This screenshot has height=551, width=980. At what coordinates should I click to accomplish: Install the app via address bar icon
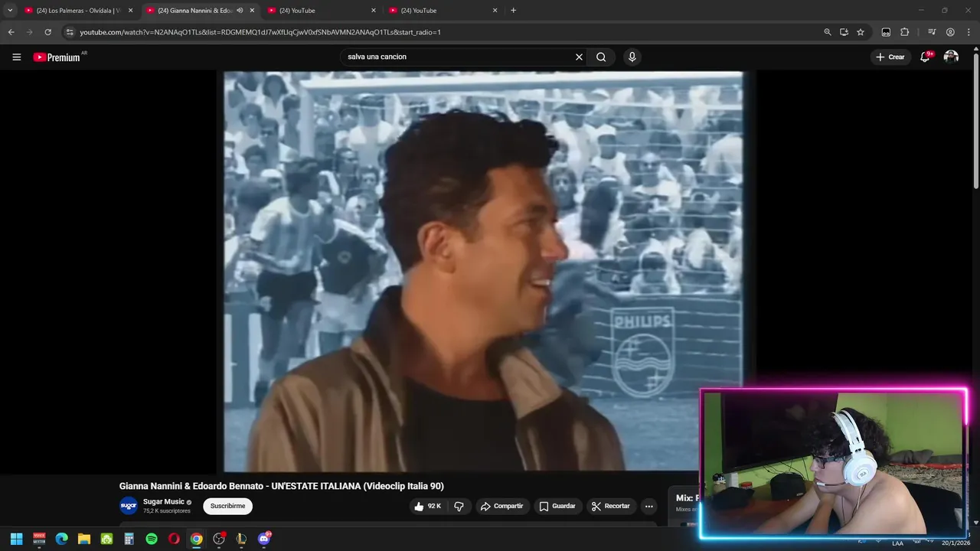[844, 32]
